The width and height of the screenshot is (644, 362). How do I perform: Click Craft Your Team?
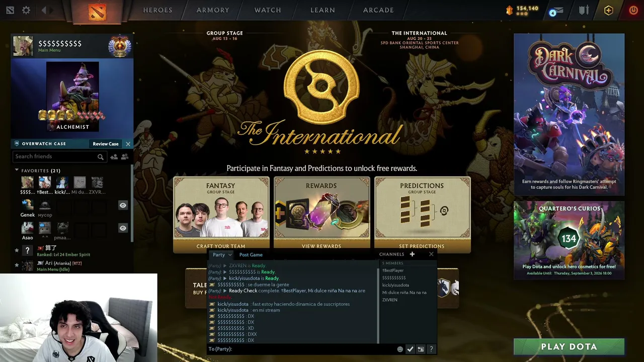coord(221,246)
